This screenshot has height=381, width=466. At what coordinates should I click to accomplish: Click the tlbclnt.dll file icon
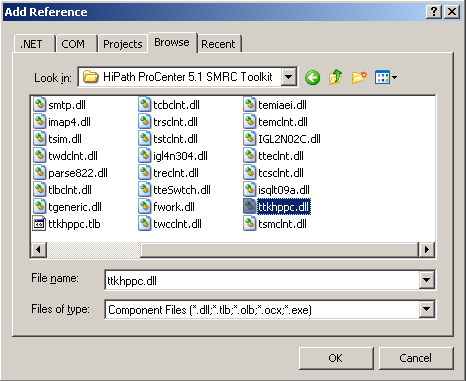[x=39, y=189]
